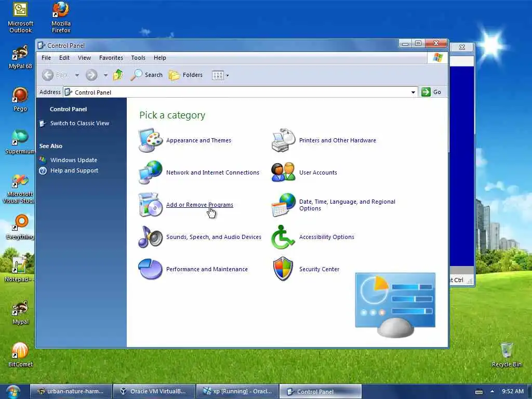The width and height of the screenshot is (532, 399).
Task: Switch to Classic View
Action: pos(79,123)
